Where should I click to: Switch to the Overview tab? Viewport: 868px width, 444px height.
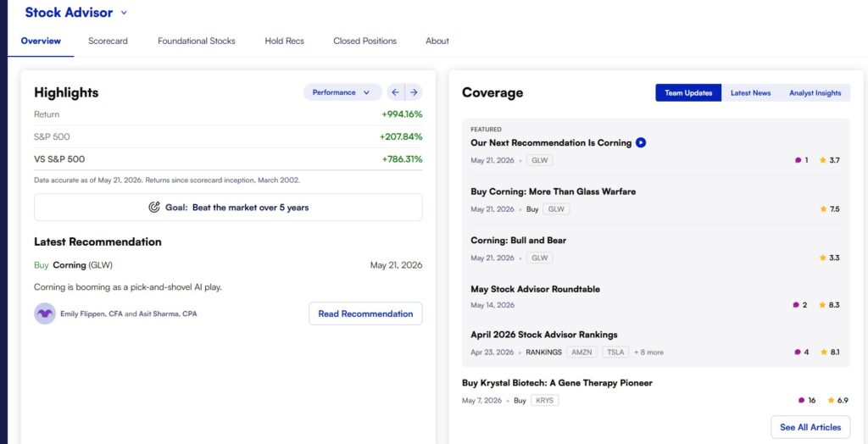[x=41, y=41]
